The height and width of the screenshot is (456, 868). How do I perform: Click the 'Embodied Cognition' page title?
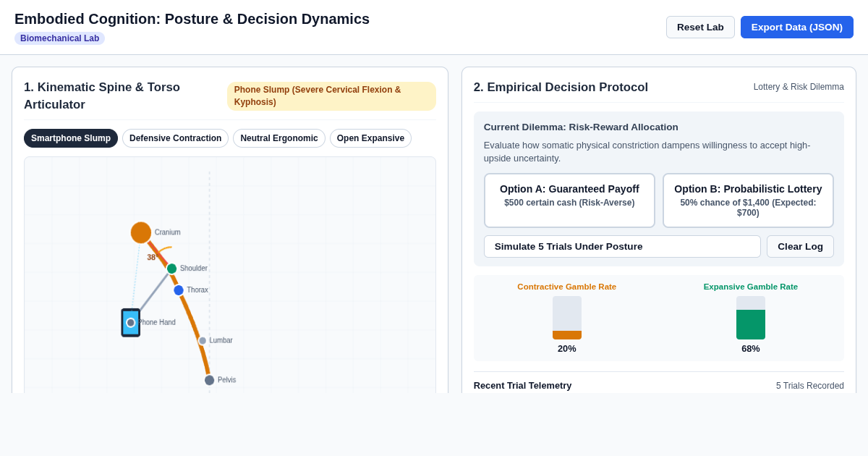pos(192,19)
